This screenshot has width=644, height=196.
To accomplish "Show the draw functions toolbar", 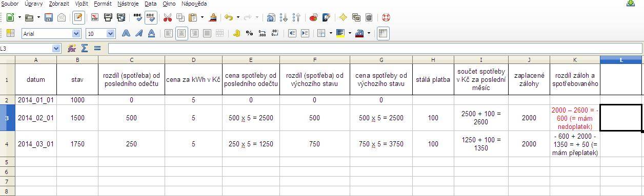I will 326,17.
